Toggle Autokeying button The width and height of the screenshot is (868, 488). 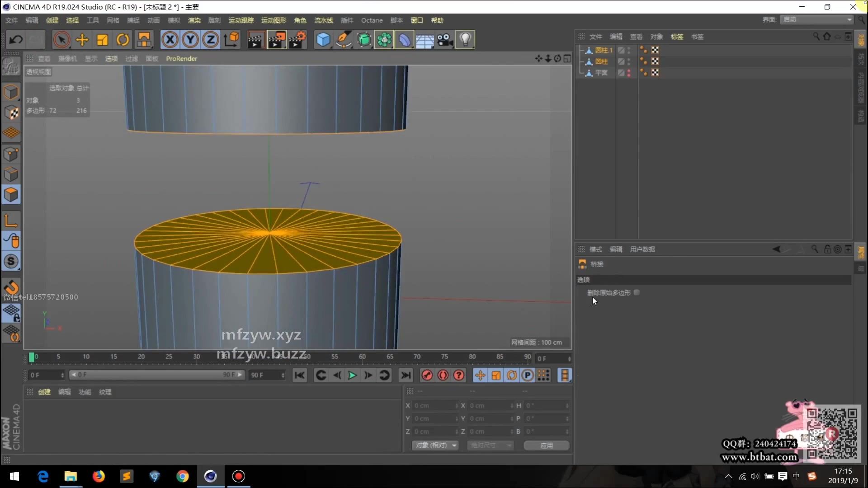(443, 375)
